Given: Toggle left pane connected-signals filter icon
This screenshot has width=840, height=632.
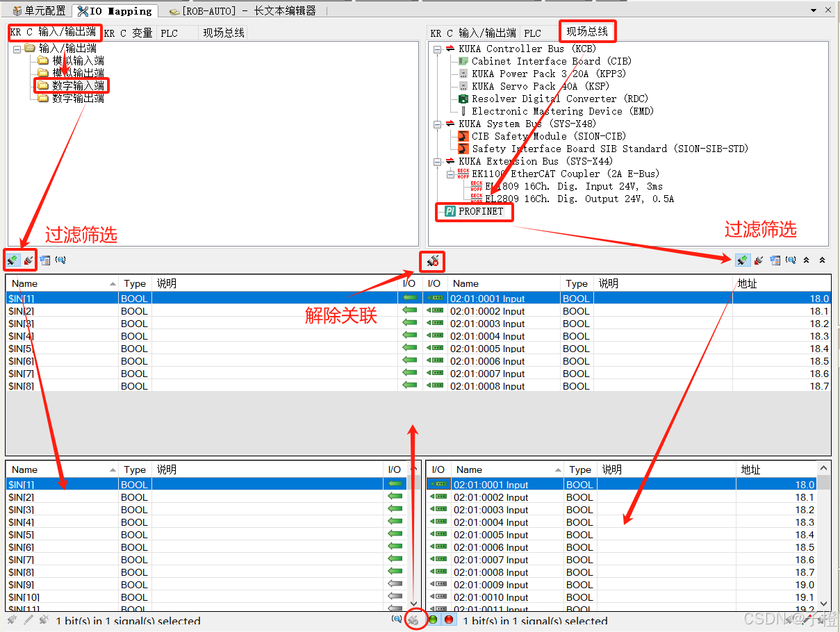Looking at the screenshot, I should [x=13, y=260].
